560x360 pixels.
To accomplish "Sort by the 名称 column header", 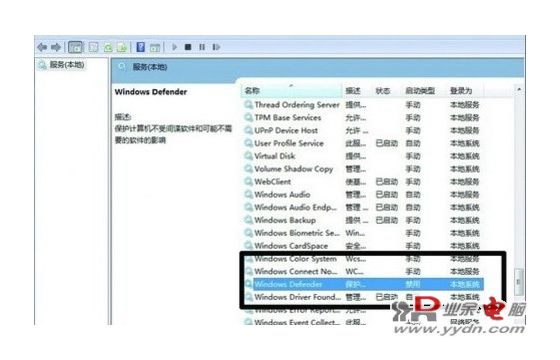I will (x=291, y=91).
